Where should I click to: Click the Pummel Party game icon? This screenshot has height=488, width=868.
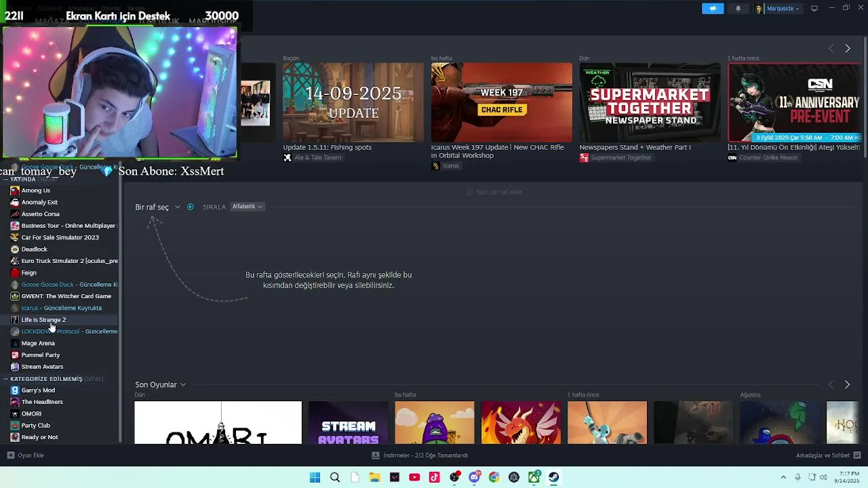click(15, 354)
